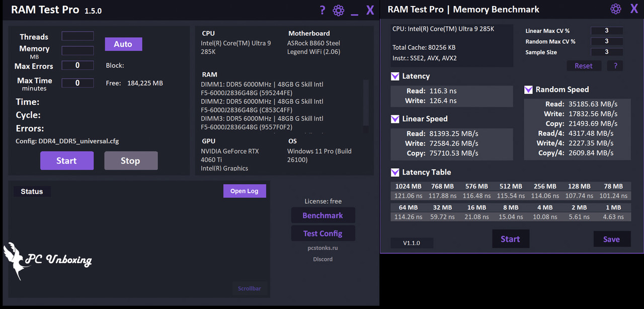Open settings gear in Memory Benchmark window

pos(616,9)
